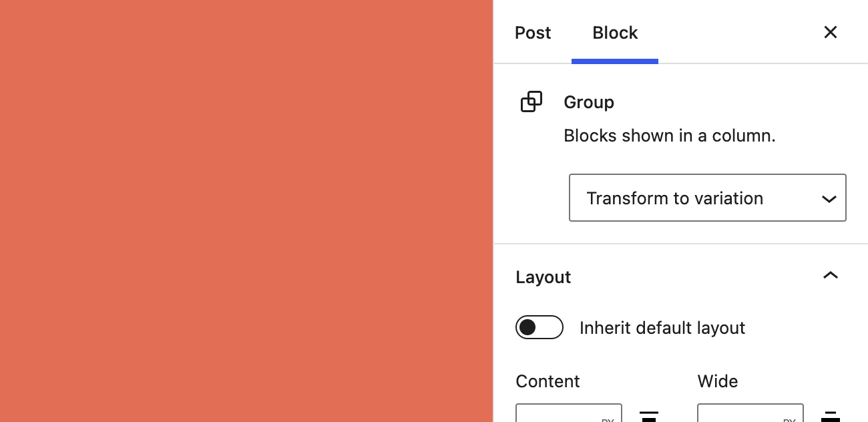Close the block settings sidebar

point(831,32)
